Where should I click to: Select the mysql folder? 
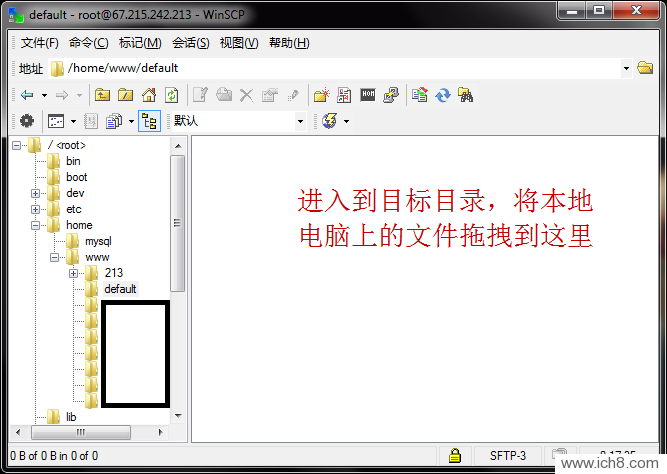coord(98,241)
